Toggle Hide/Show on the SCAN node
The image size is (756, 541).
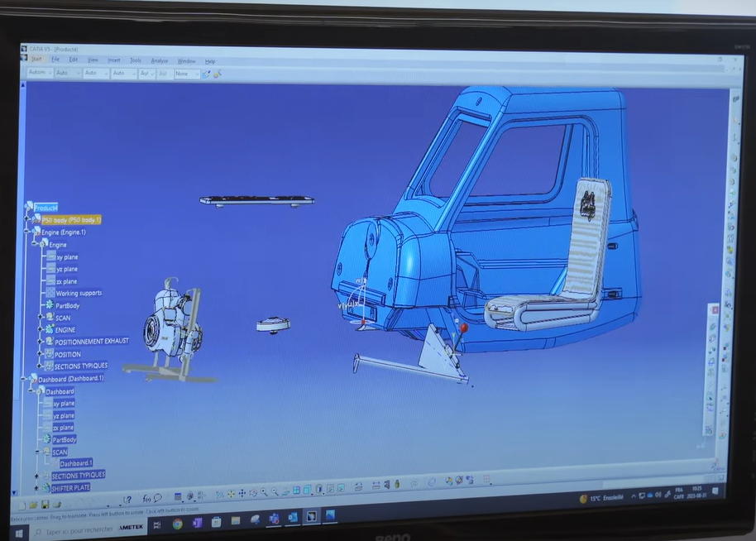pos(63,318)
